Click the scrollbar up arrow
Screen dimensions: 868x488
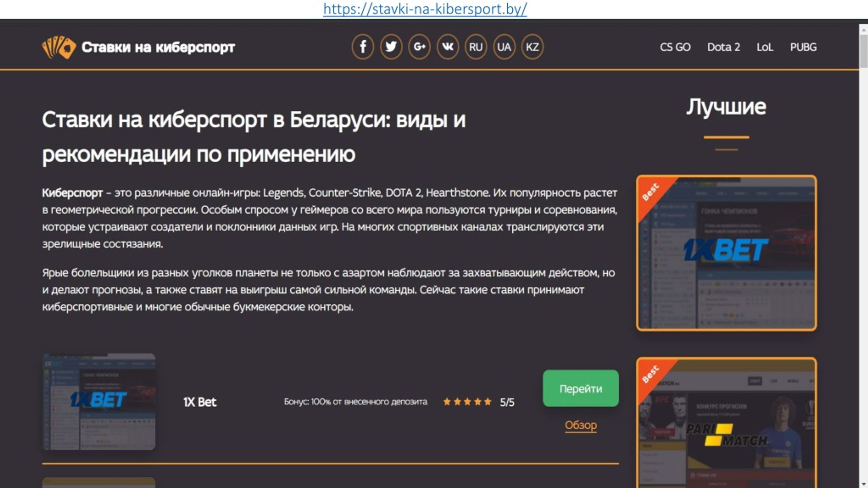pos(864,29)
